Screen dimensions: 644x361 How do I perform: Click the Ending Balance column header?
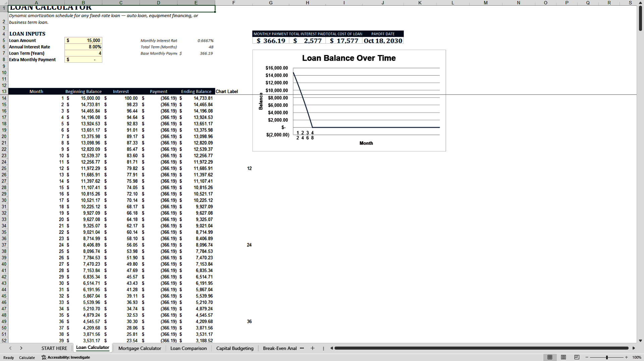(196, 92)
